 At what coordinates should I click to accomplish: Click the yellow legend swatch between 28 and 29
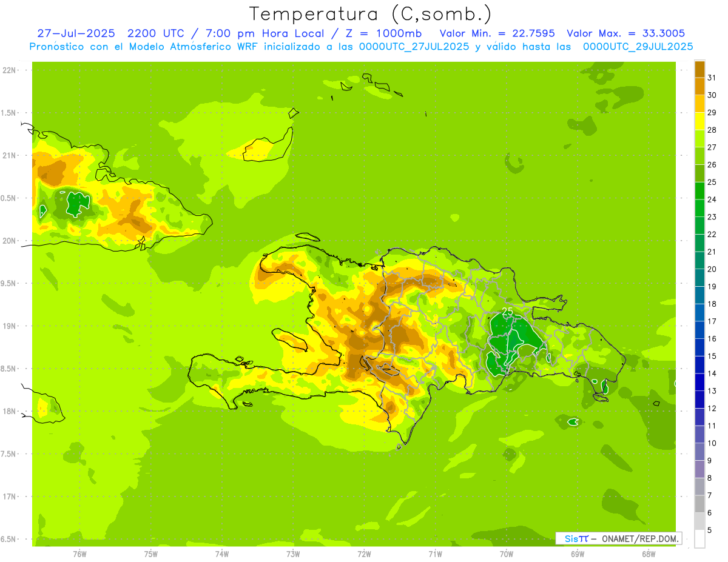(x=699, y=121)
